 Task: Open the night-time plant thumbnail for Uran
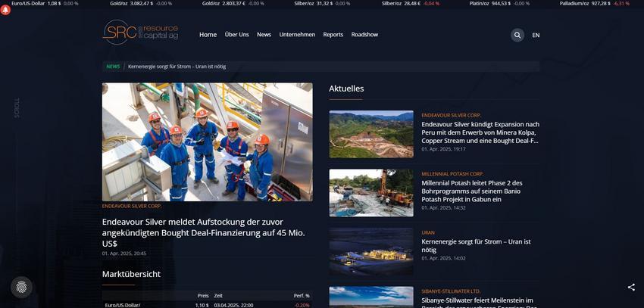tap(371, 251)
